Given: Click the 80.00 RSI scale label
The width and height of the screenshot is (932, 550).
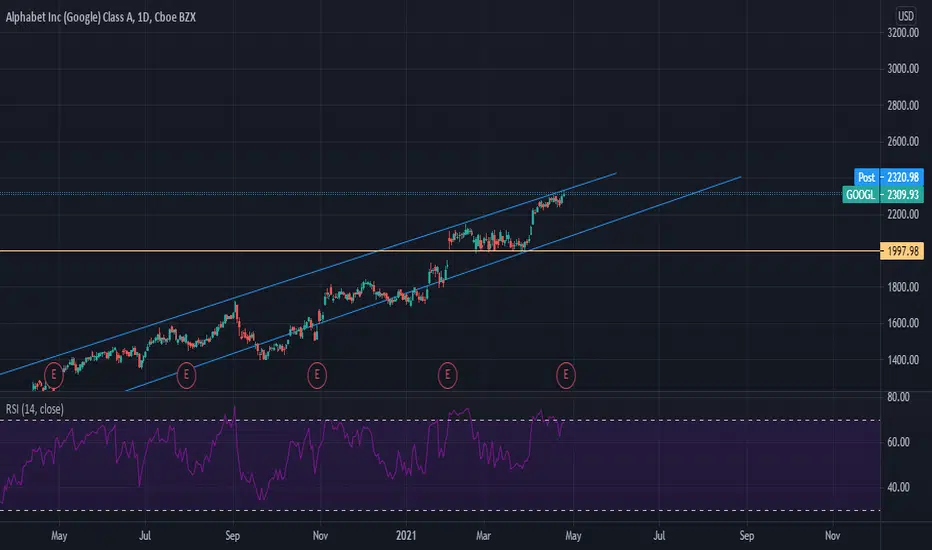Looking at the screenshot, I should pos(898,397).
